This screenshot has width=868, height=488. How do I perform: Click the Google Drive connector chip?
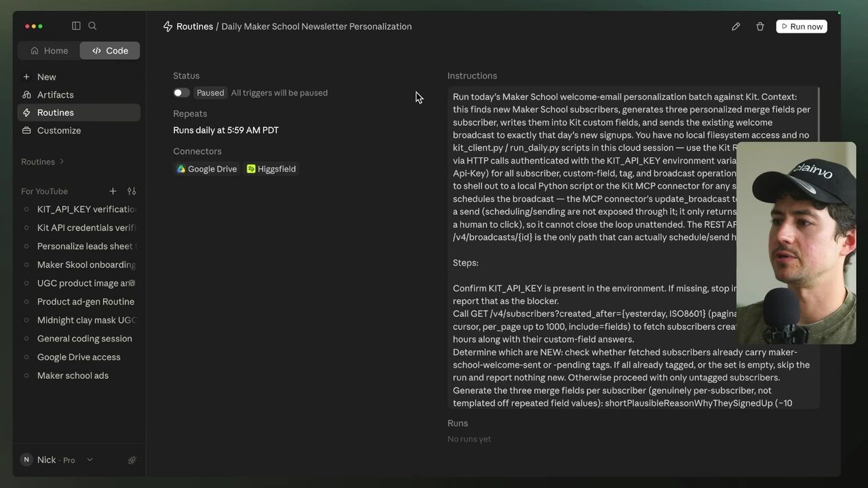tap(207, 169)
